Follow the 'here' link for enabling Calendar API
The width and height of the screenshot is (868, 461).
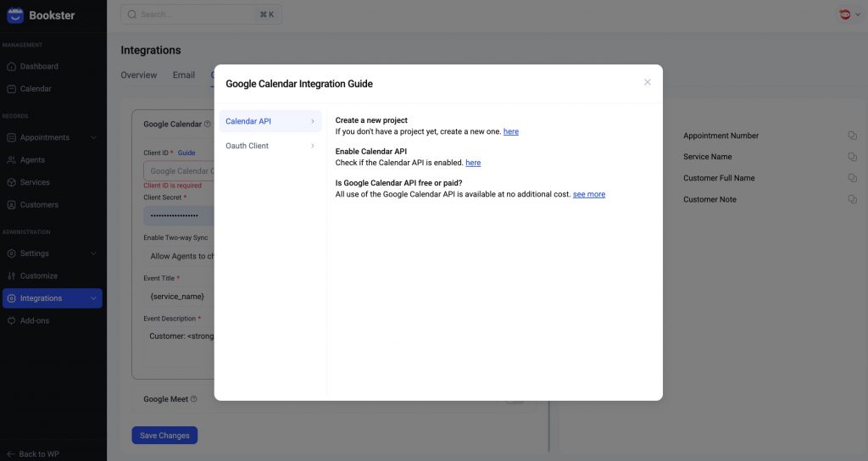pos(473,162)
